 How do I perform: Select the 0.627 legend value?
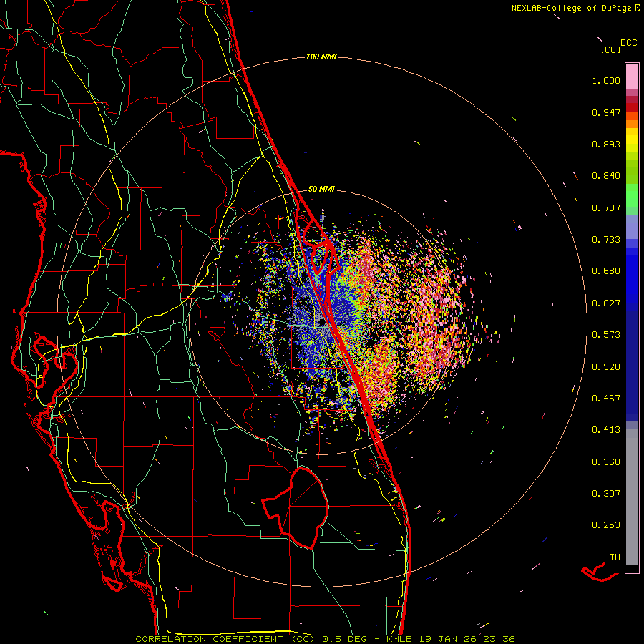[x=606, y=303]
